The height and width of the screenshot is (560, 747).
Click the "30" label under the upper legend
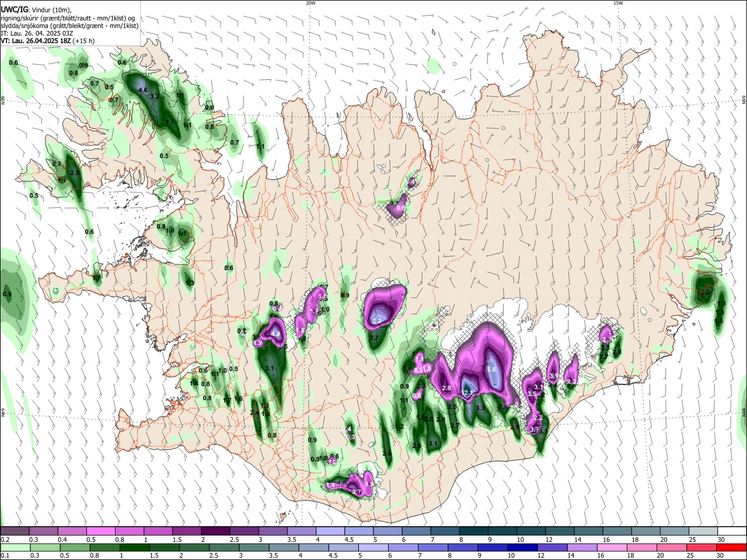pos(721,540)
